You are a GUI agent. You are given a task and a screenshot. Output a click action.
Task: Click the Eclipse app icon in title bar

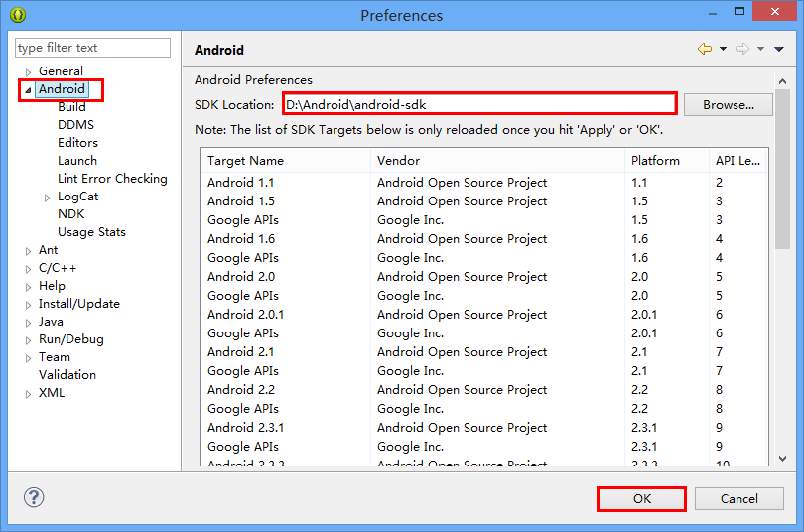click(18, 14)
